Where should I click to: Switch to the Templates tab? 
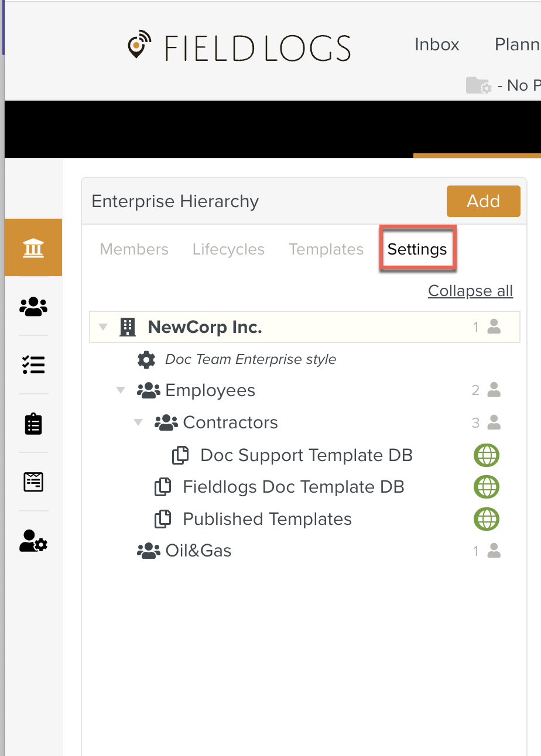click(x=326, y=249)
